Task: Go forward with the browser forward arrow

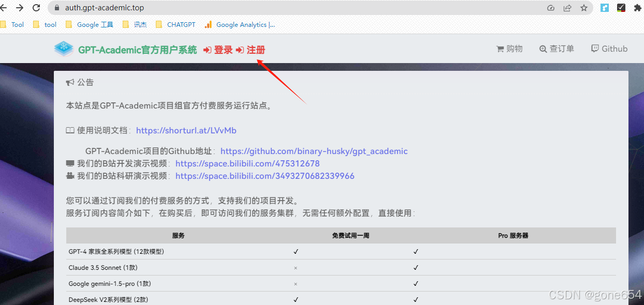Action: pos(20,8)
